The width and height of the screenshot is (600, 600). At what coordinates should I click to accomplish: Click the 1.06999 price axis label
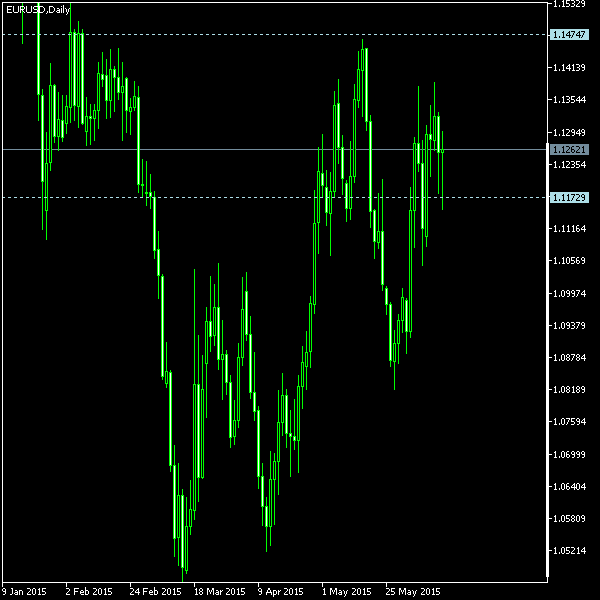coord(569,454)
